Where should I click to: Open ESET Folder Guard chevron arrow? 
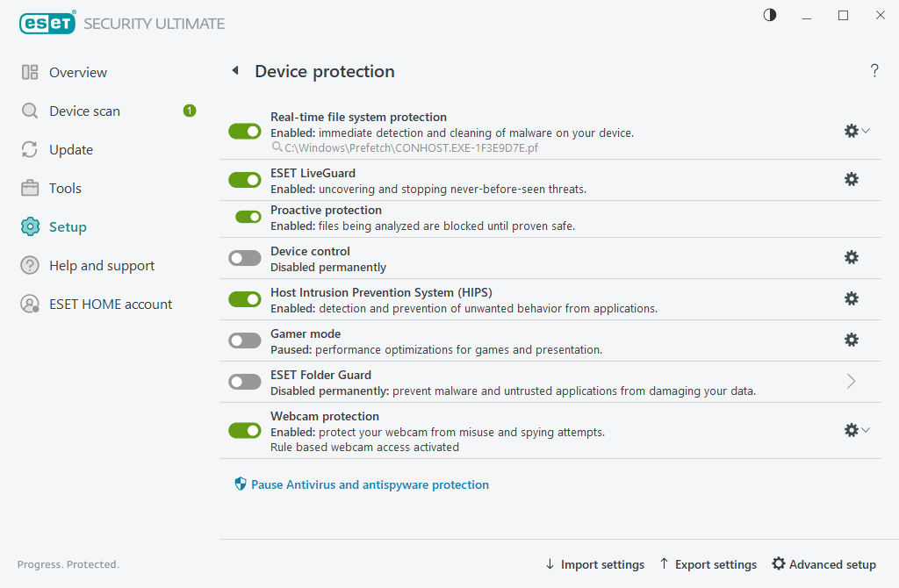pos(852,381)
